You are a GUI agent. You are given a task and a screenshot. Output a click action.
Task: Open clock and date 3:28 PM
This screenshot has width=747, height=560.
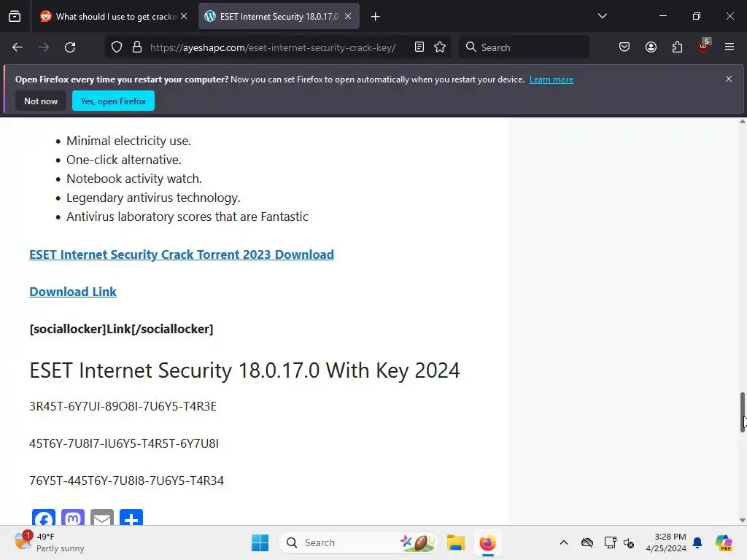[666, 542]
